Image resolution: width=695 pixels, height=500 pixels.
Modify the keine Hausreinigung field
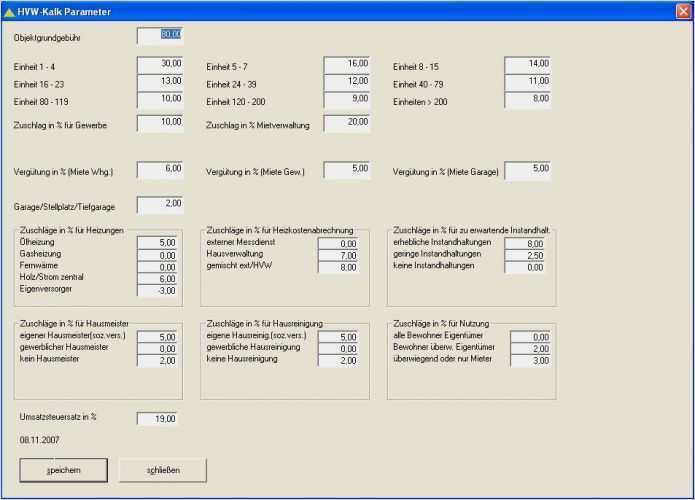tap(338, 360)
